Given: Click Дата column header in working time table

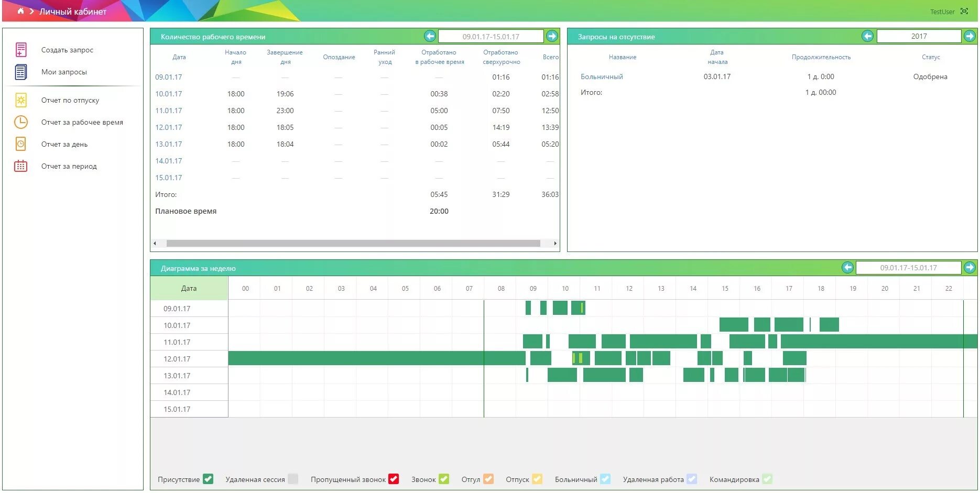Looking at the screenshot, I should point(179,57).
